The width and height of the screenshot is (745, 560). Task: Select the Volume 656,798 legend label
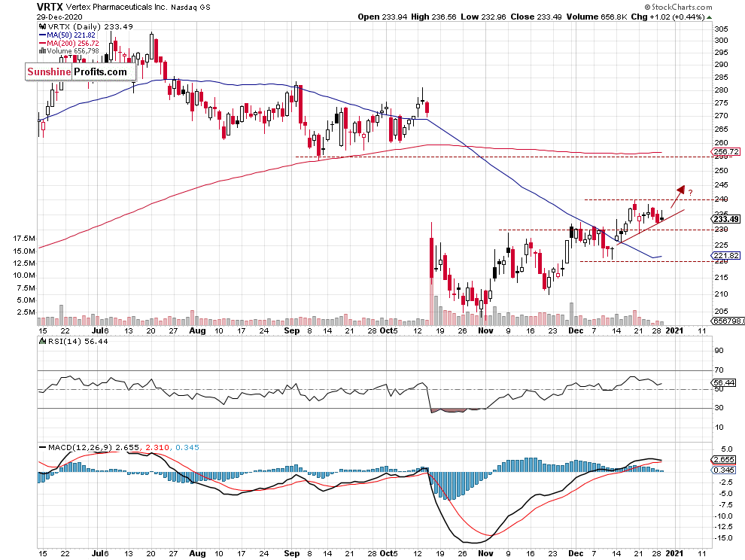[x=73, y=50]
